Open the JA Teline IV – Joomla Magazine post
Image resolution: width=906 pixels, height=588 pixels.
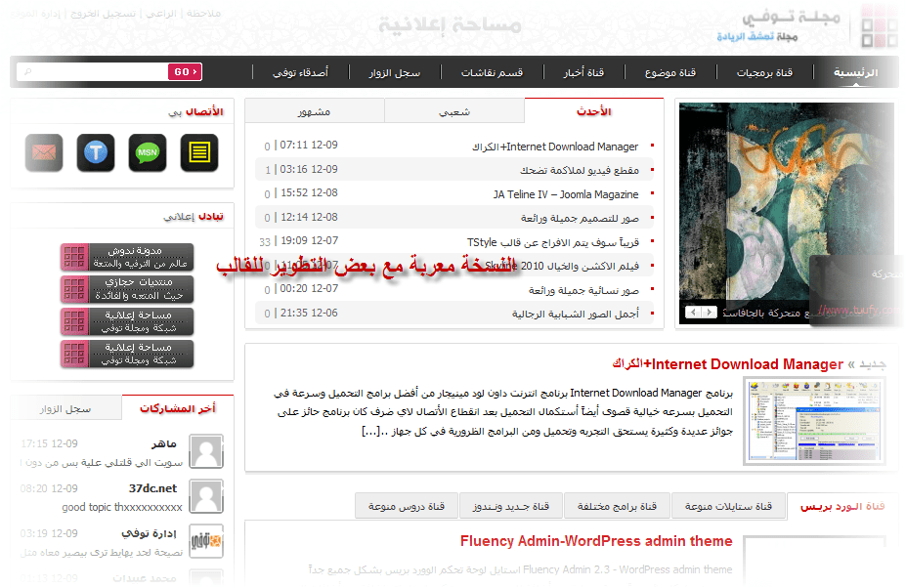565,194
